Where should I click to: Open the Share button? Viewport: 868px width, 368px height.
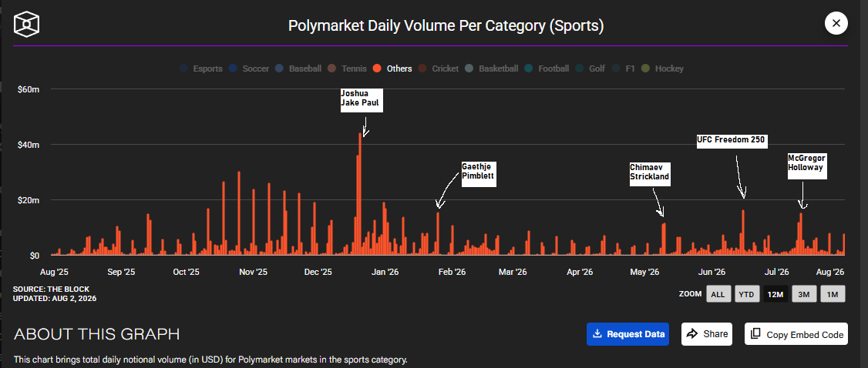click(x=707, y=334)
